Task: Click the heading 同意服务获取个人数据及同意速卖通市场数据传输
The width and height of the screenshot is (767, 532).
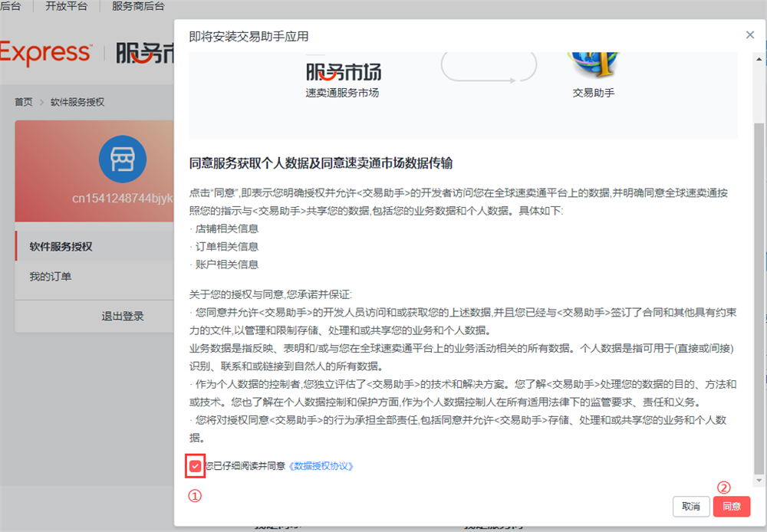Action: (x=321, y=163)
